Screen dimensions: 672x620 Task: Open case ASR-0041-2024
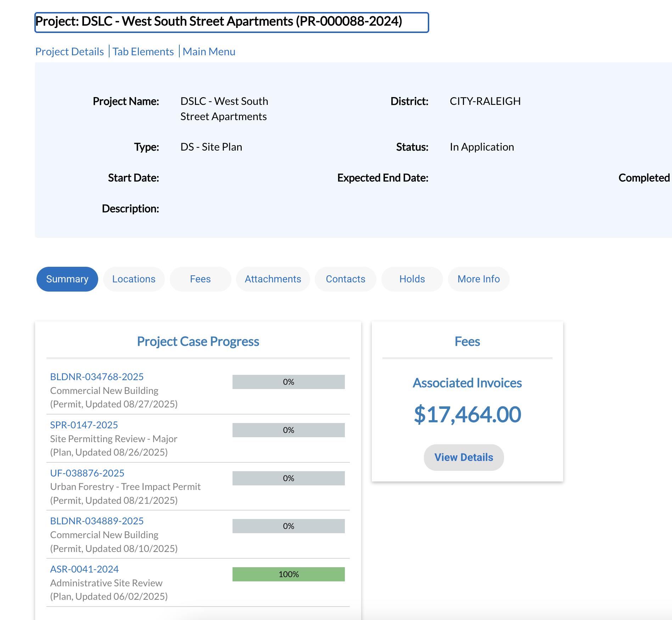[x=84, y=569]
